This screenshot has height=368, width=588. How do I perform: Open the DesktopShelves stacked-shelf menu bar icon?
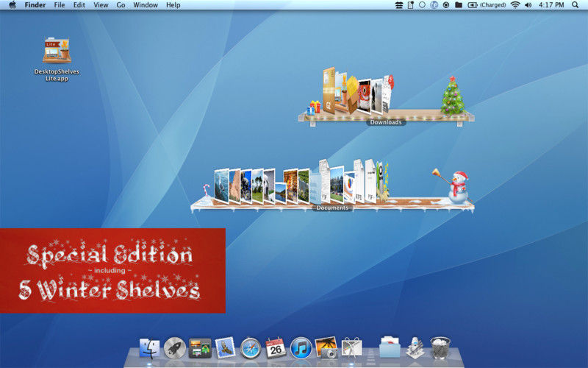pyautogui.click(x=399, y=5)
